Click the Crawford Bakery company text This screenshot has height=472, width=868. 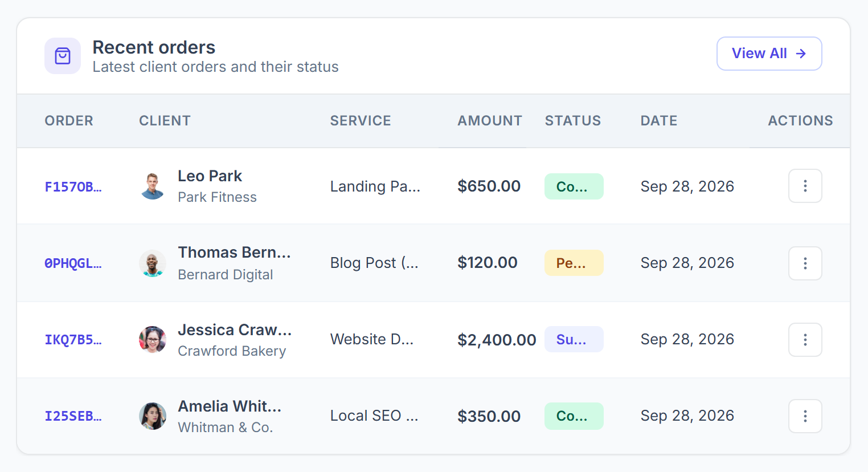tap(232, 351)
